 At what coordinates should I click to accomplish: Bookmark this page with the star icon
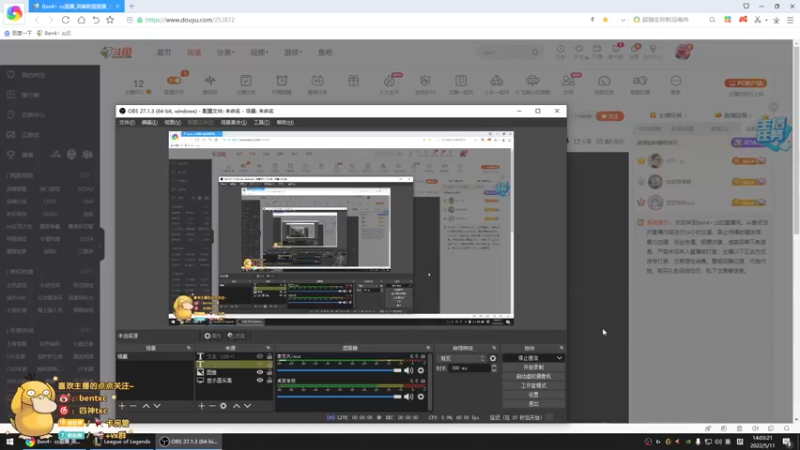pyautogui.click(x=110, y=20)
